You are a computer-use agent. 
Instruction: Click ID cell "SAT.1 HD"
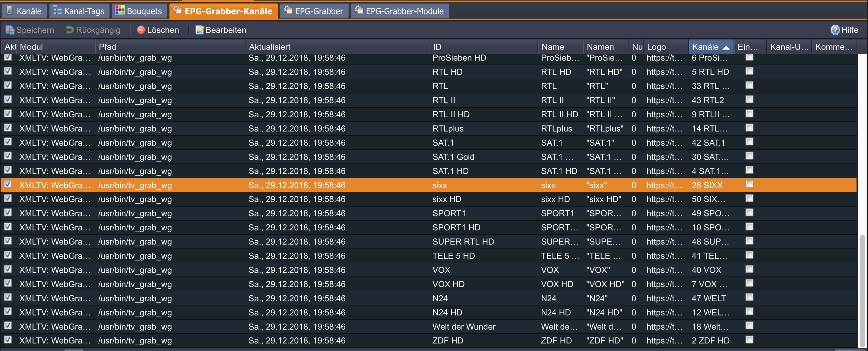pos(451,171)
